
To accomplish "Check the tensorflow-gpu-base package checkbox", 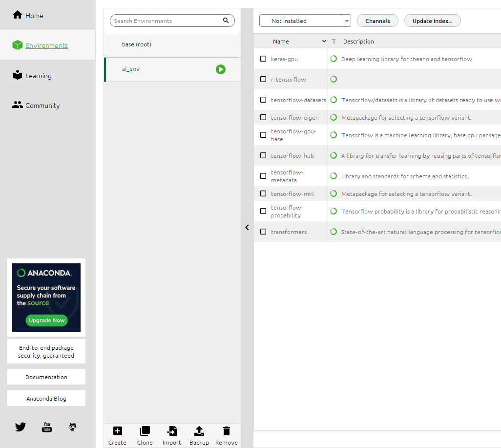I will coord(263,135).
